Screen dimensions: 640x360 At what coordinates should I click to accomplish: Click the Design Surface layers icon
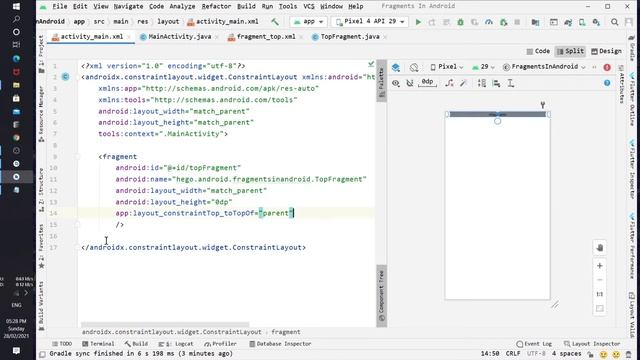coord(396,67)
